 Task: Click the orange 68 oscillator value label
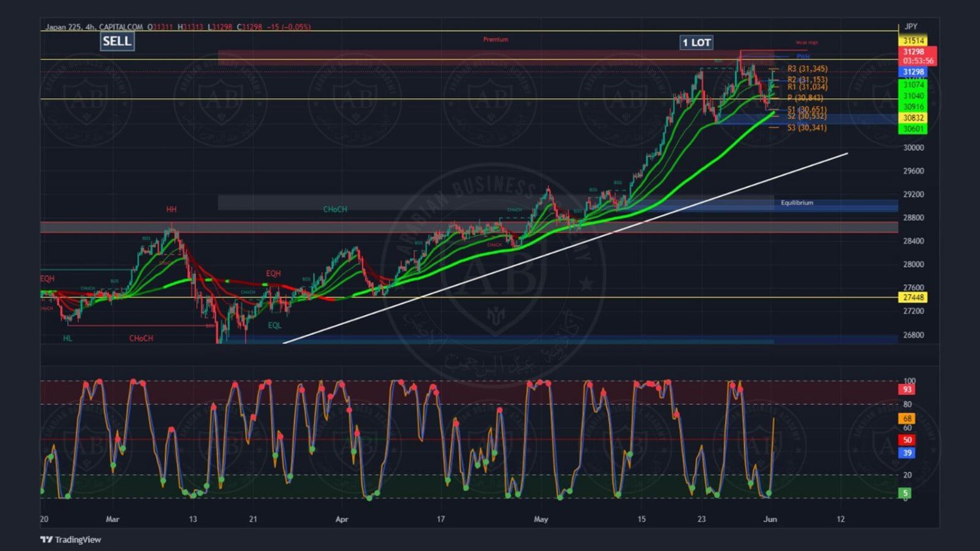907,418
